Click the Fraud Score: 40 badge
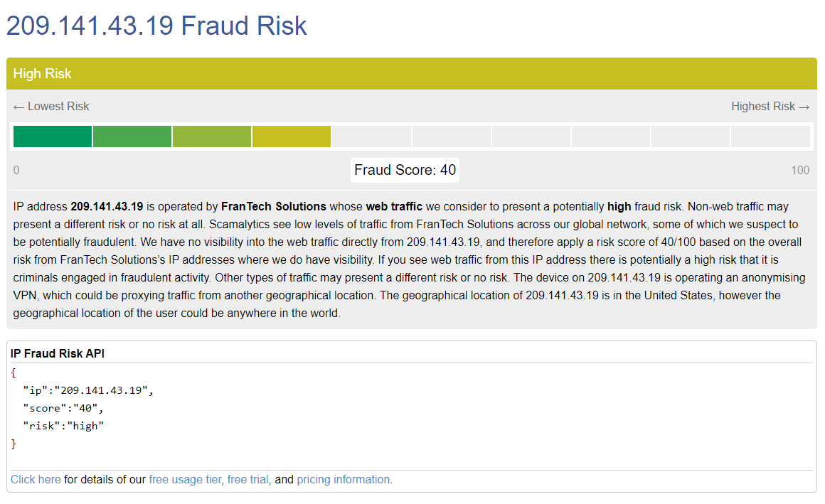Viewport: 825px width, 504px height. pyautogui.click(x=405, y=171)
